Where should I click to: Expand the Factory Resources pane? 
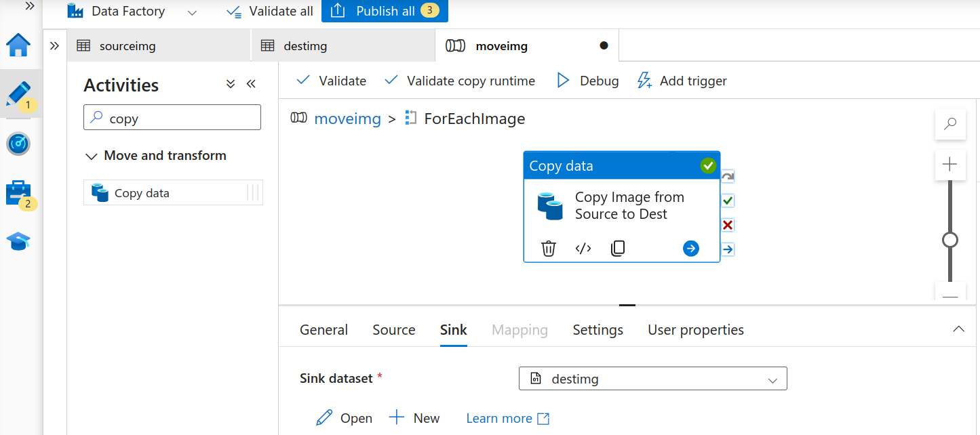click(55, 45)
